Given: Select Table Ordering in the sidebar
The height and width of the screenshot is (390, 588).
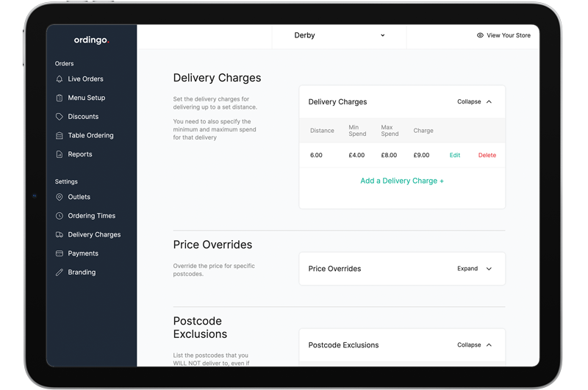Looking at the screenshot, I should 90,136.
